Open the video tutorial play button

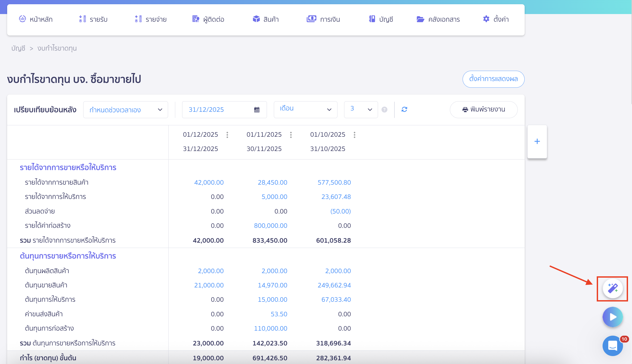(612, 317)
